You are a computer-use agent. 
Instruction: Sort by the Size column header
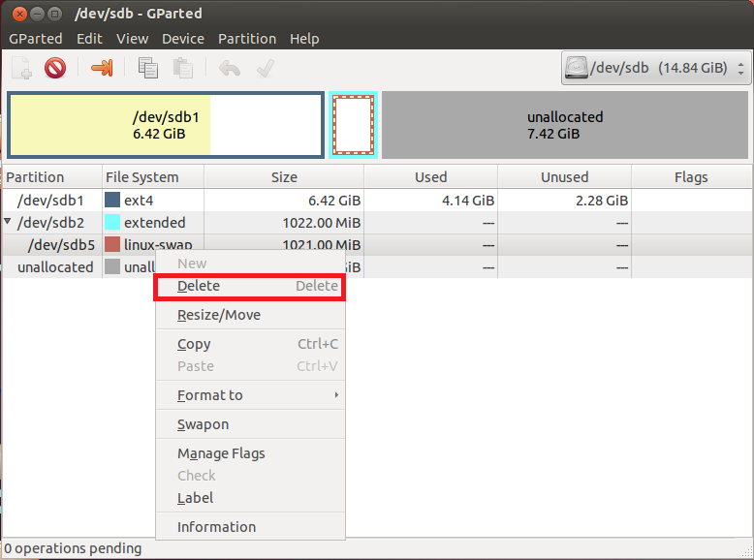click(284, 177)
